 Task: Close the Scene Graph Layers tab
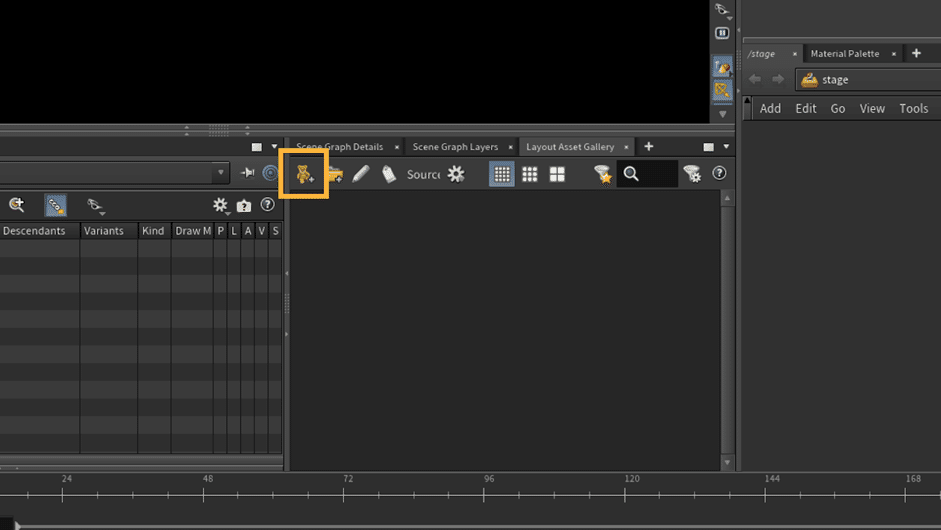[511, 147]
